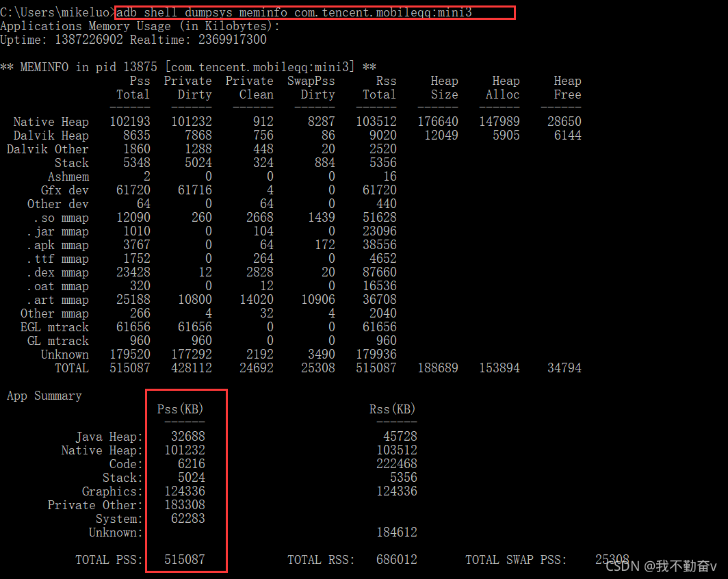Click the Heap Free column header
728x579 pixels.
[567, 88]
